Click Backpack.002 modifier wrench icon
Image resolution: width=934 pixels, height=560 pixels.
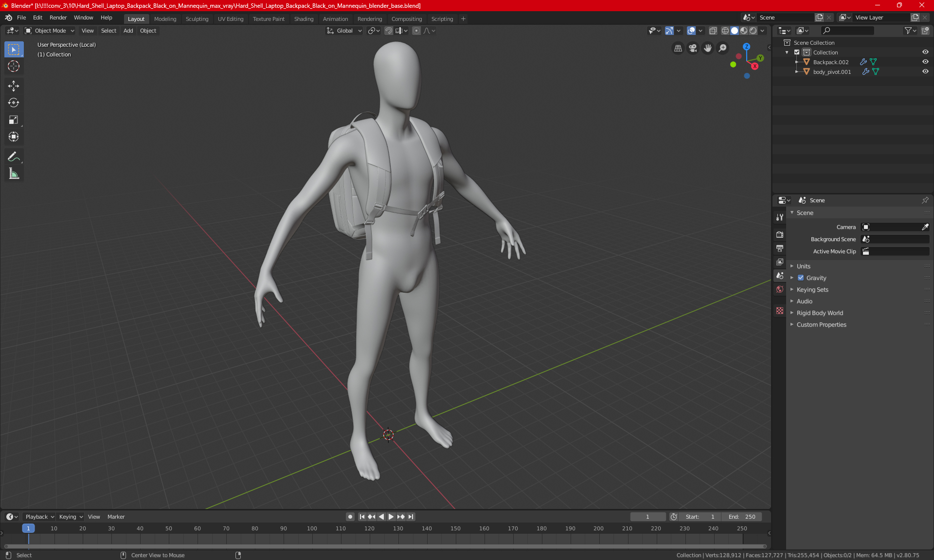tap(863, 62)
